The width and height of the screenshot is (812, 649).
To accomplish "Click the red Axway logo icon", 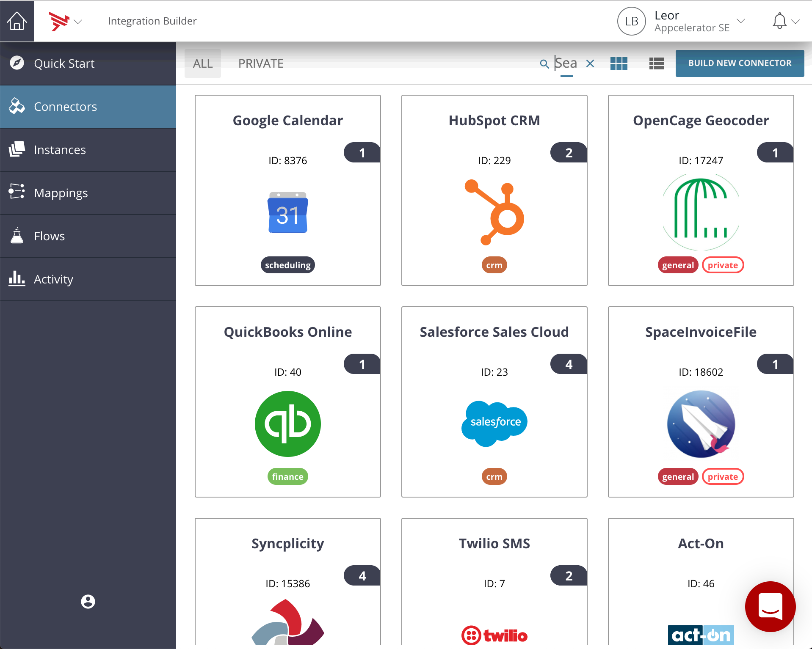I will (59, 21).
